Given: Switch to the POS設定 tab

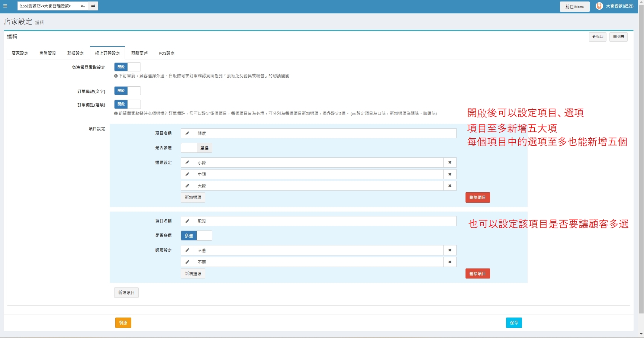Looking at the screenshot, I should coord(167,53).
